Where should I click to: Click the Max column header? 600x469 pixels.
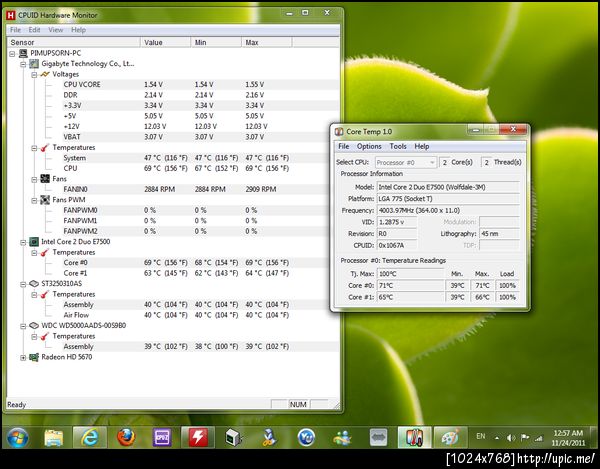[x=267, y=42]
